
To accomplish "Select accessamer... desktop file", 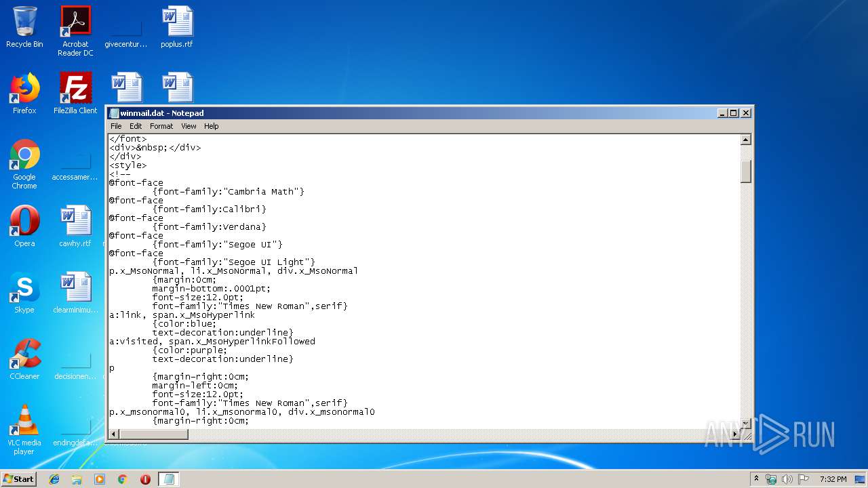I will click(75, 164).
